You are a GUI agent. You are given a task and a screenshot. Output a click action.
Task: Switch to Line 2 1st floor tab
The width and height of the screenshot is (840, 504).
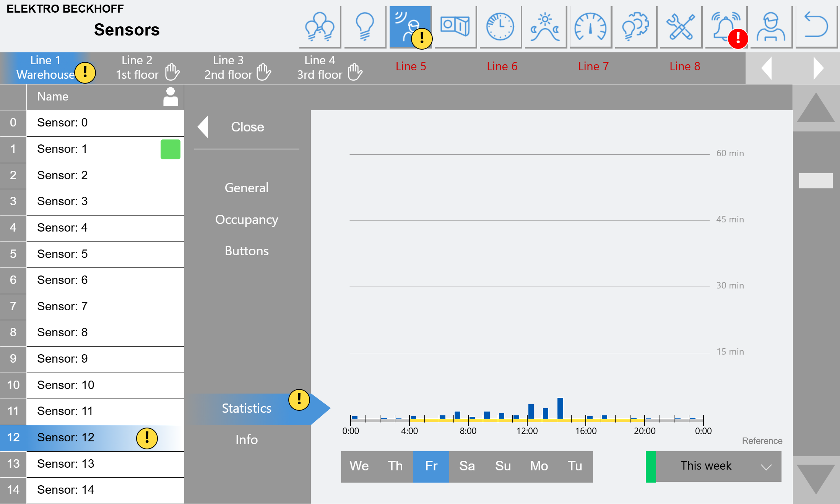(x=137, y=68)
